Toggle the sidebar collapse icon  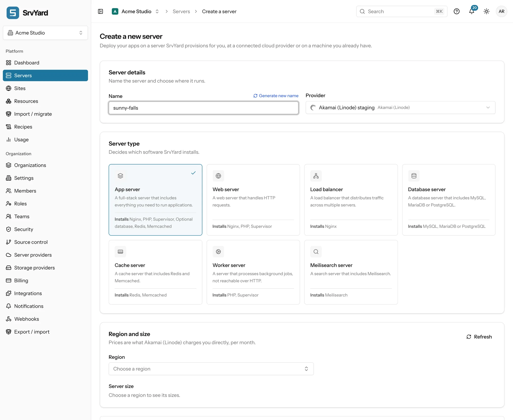click(101, 12)
